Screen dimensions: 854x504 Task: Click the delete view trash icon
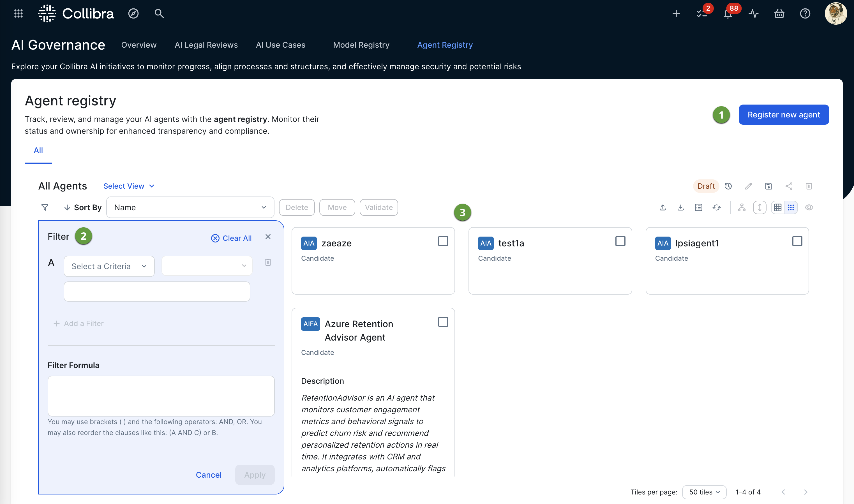pos(809,186)
